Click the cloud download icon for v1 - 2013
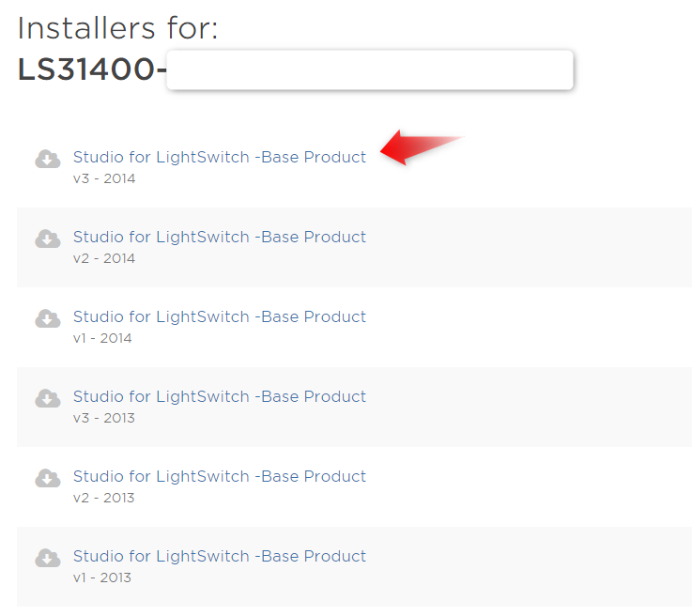 click(48, 558)
